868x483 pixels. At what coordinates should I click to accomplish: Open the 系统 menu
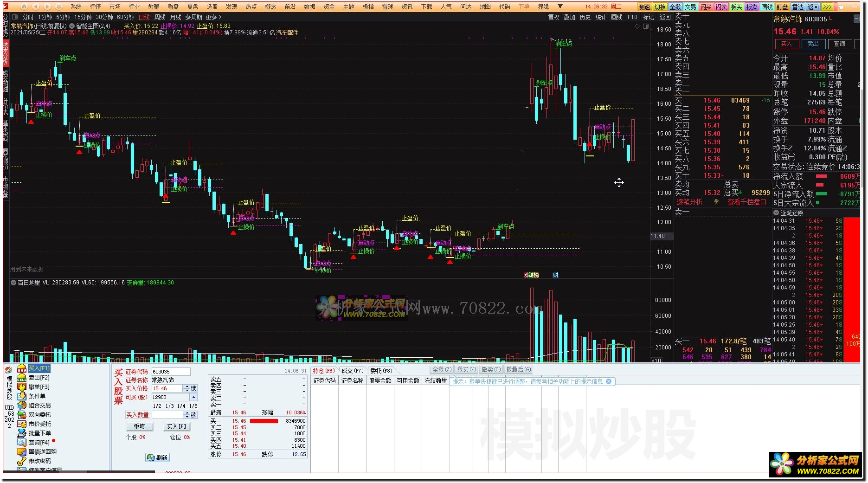coord(76,6)
